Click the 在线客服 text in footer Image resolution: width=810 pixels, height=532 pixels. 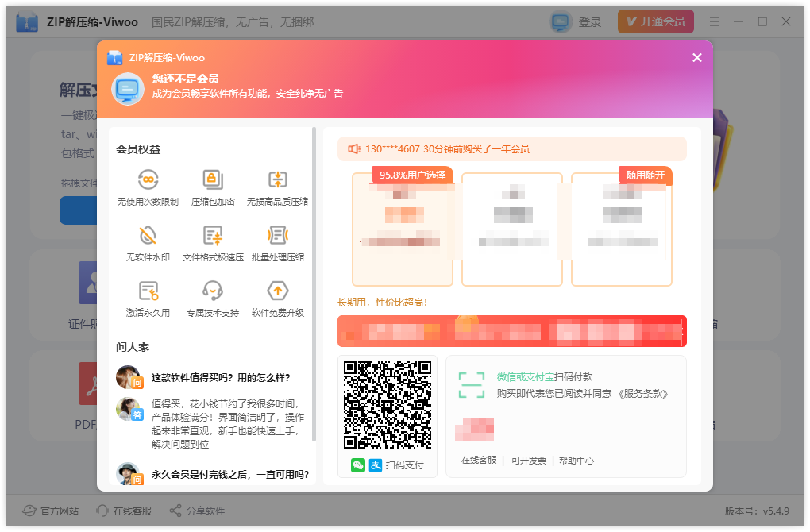133,511
